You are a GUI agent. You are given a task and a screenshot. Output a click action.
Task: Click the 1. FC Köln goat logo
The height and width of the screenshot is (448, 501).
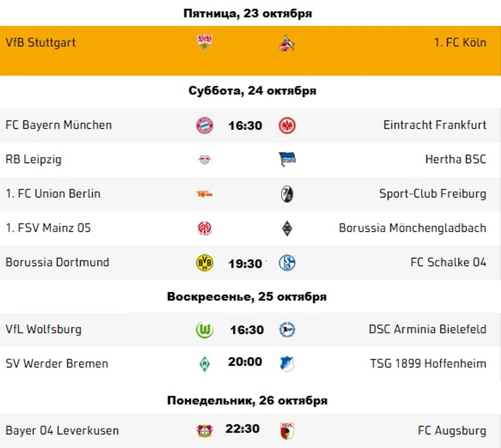tap(287, 43)
